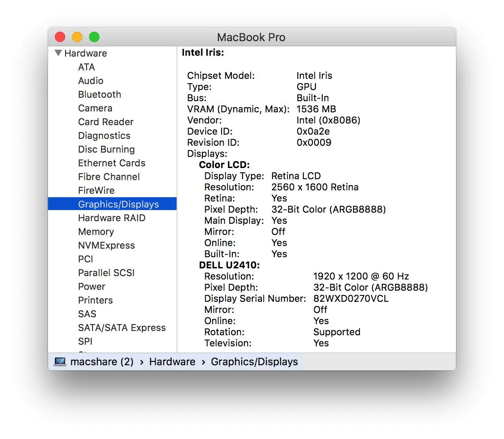
Task: Click the resolution 2560 x 1600 Retina
Action: click(315, 187)
